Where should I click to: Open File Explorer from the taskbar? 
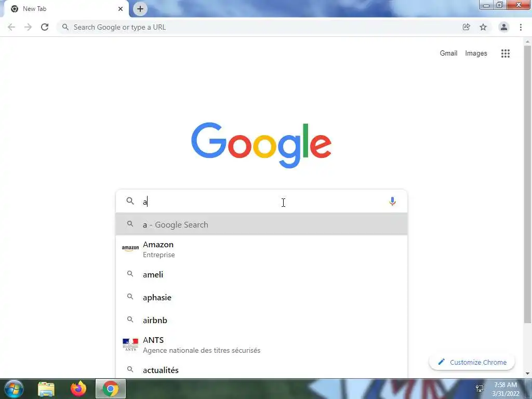[46, 389]
